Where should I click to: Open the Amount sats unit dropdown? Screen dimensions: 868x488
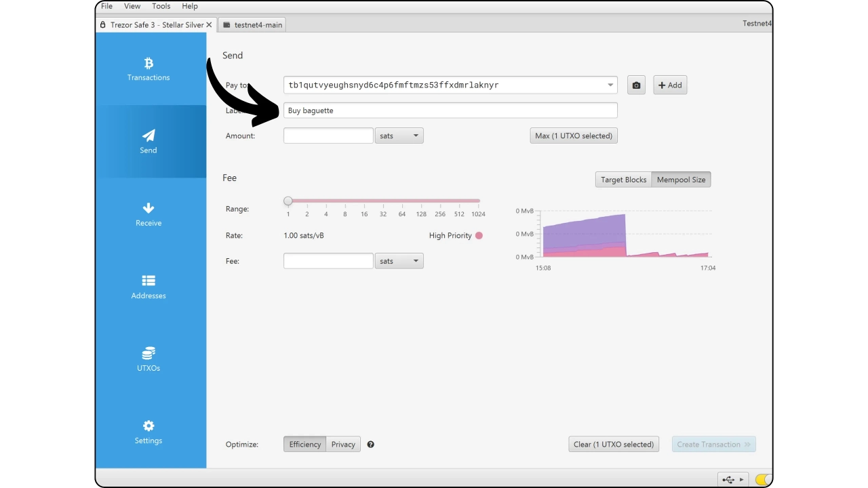(x=399, y=136)
